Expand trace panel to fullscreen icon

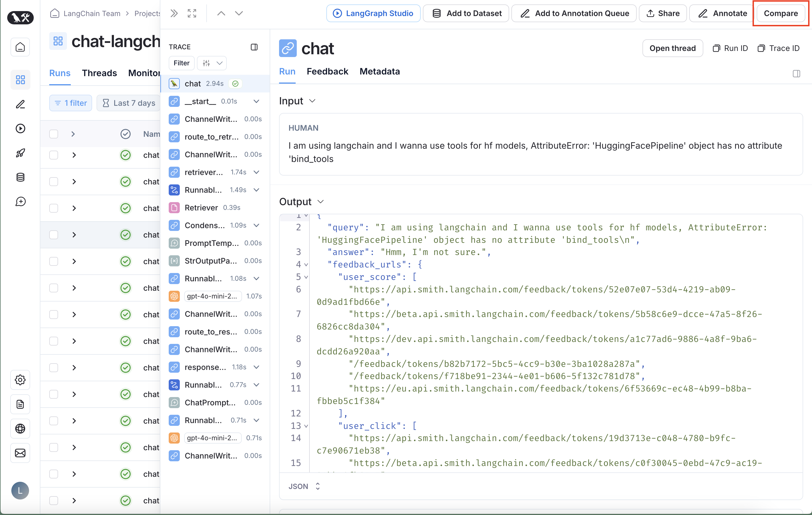(192, 14)
